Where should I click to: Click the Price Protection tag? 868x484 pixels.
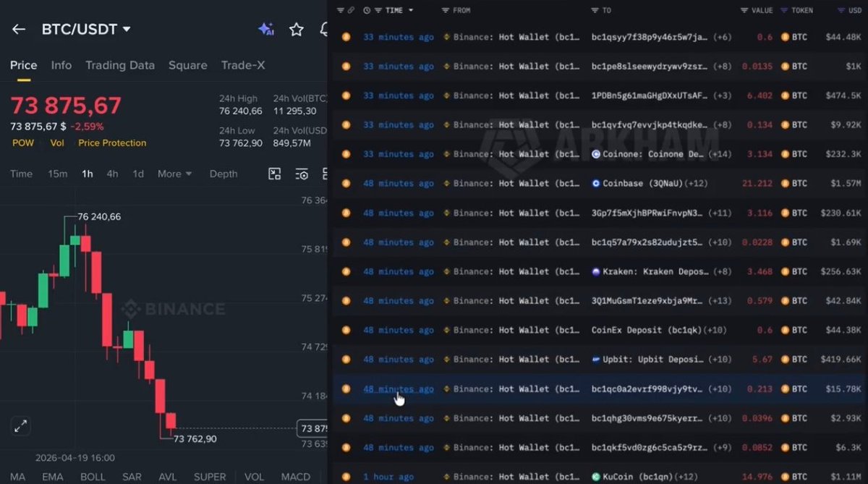point(112,143)
